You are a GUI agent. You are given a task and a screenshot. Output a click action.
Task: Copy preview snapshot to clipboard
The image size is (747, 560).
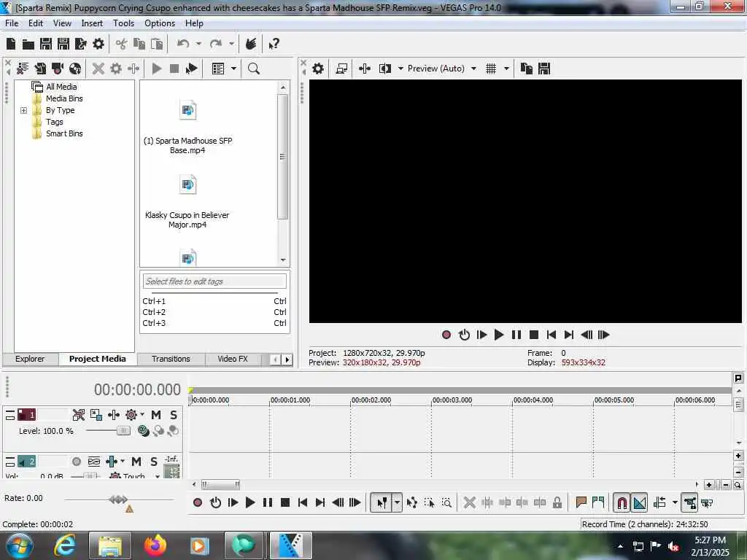click(527, 69)
